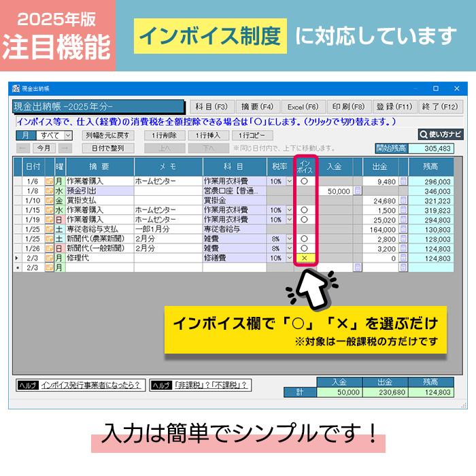Select the メモ cell 一郎1月分
The width and height of the screenshot is (476, 476).
pos(168,229)
